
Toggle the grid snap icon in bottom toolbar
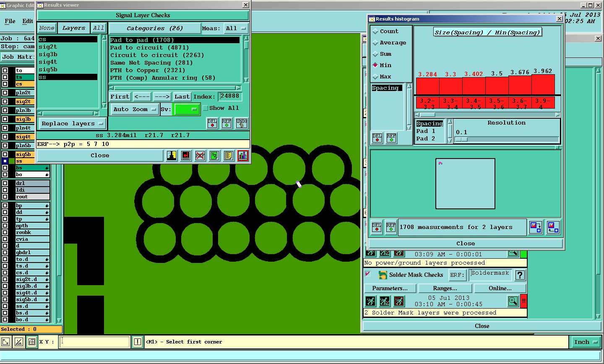[31, 342]
